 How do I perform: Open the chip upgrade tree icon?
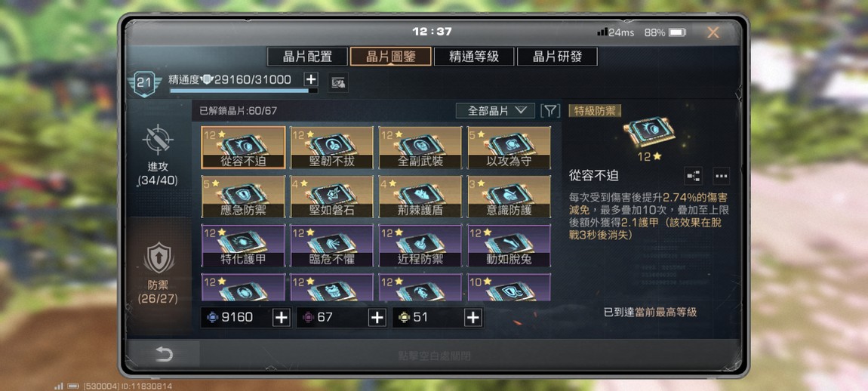(x=693, y=176)
